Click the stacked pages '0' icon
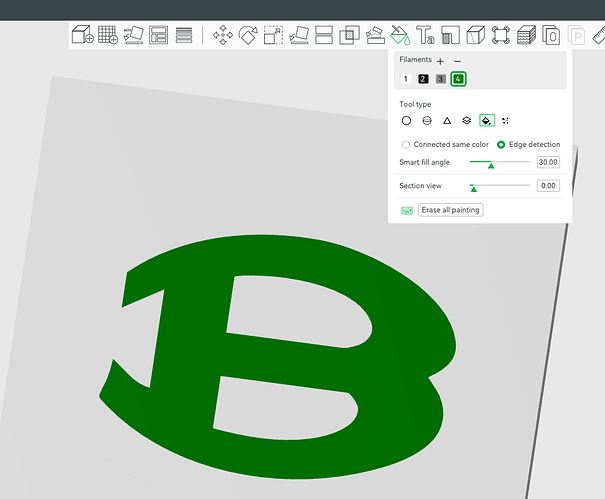Image resolution: width=605 pixels, height=499 pixels. [551, 35]
